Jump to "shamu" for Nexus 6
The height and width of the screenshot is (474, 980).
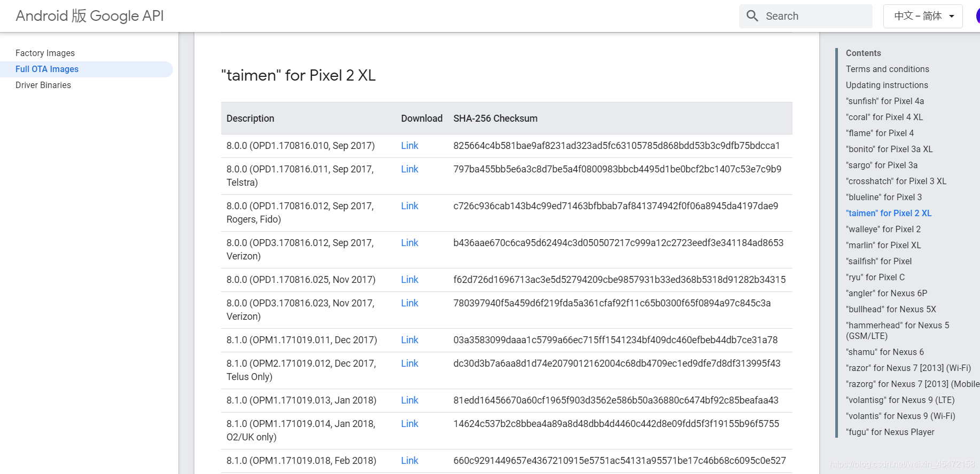coord(885,352)
